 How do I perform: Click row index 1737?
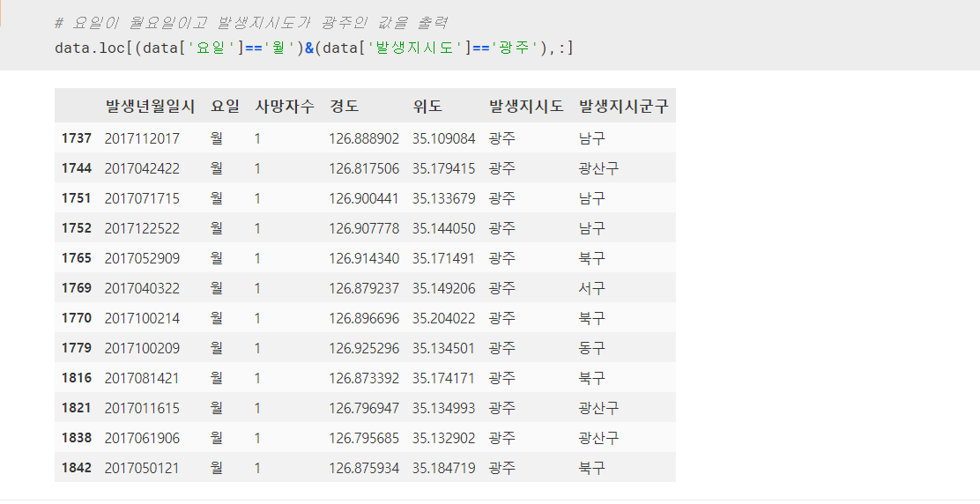click(x=77, y=138)
